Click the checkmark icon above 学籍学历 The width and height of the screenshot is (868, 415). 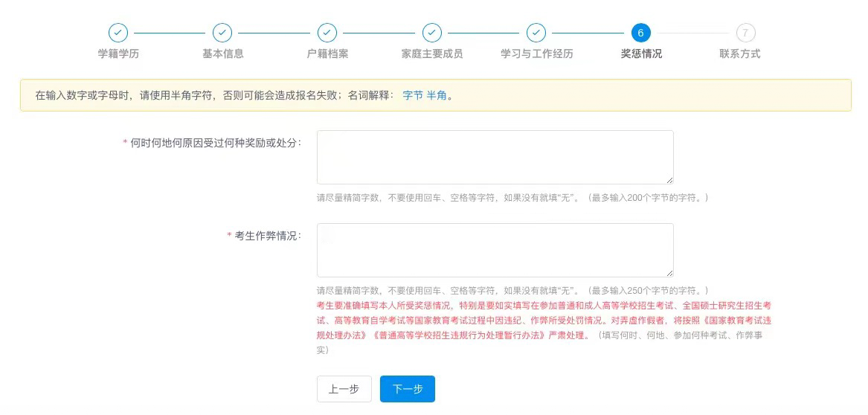(x=118, y=33)
